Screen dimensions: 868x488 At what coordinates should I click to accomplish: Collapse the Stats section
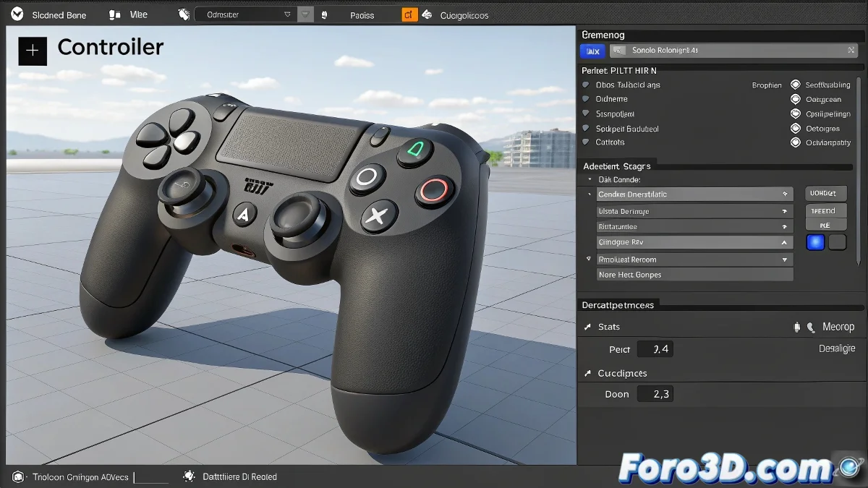click(587, 327)
